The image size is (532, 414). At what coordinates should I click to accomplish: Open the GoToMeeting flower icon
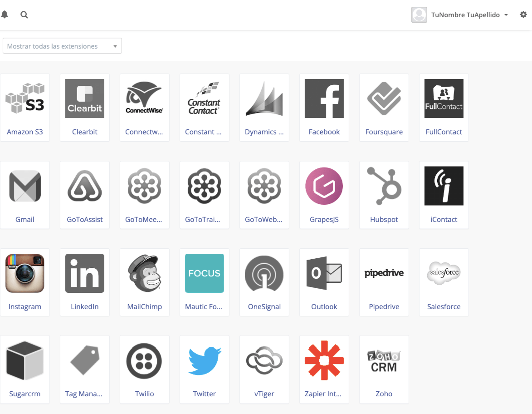[145, 186]
